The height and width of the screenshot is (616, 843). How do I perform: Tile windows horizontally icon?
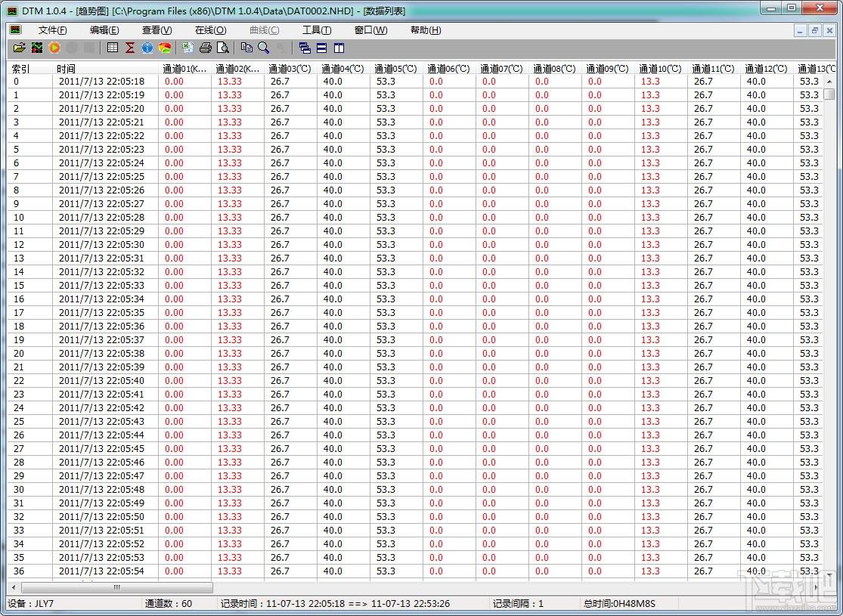pos(321,48)
